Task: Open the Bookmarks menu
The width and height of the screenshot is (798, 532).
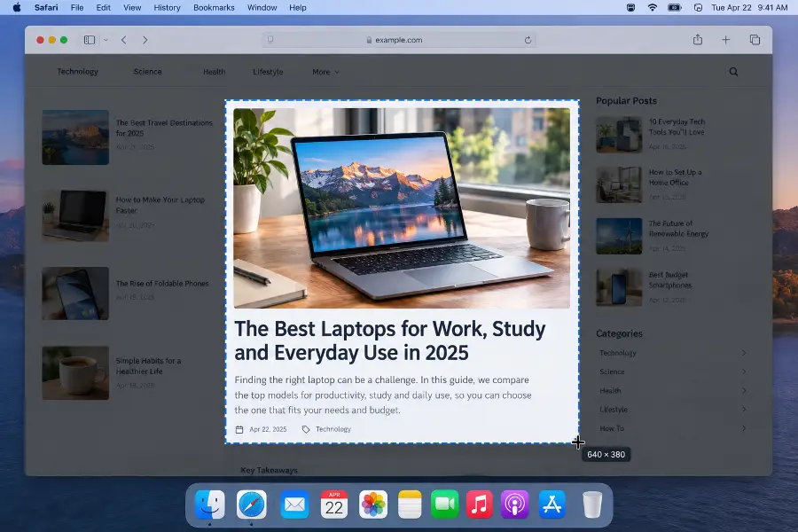Action: [x=214, y=8]
